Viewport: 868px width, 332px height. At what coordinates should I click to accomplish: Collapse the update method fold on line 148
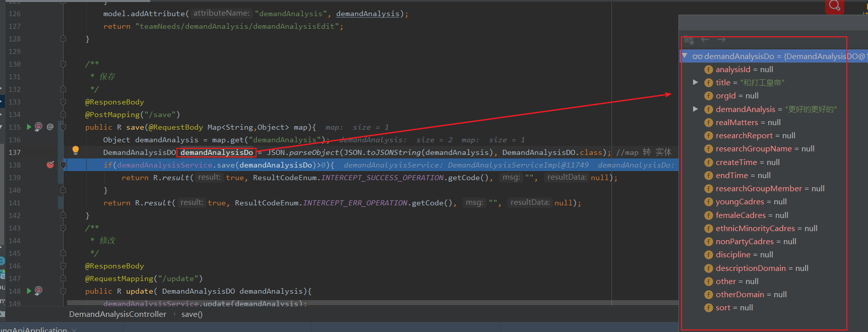point(63,291)
